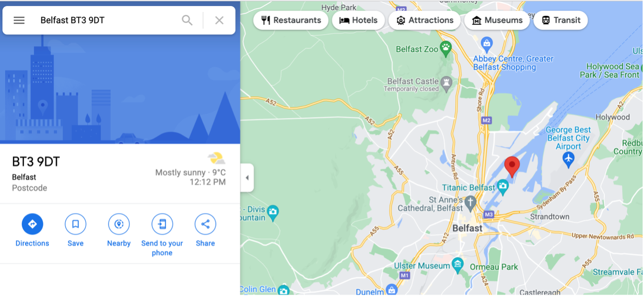Show Transit options chip
The width and height of the screenshot is (644, 296).
click(561, 21)
